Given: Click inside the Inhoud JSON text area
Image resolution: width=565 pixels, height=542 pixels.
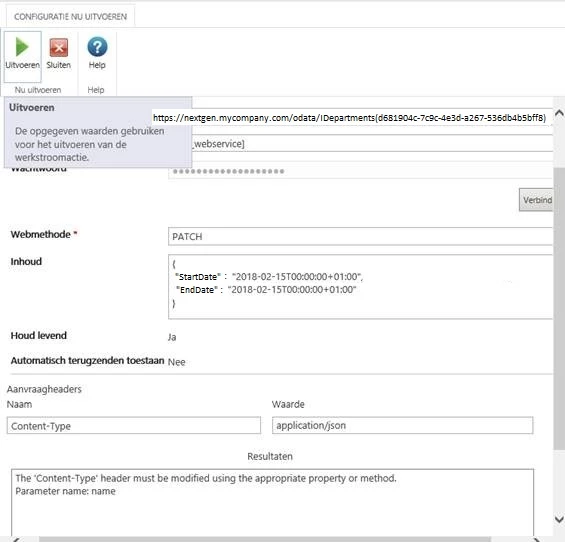Looking at the screenshot, I should tap(360, 286).
